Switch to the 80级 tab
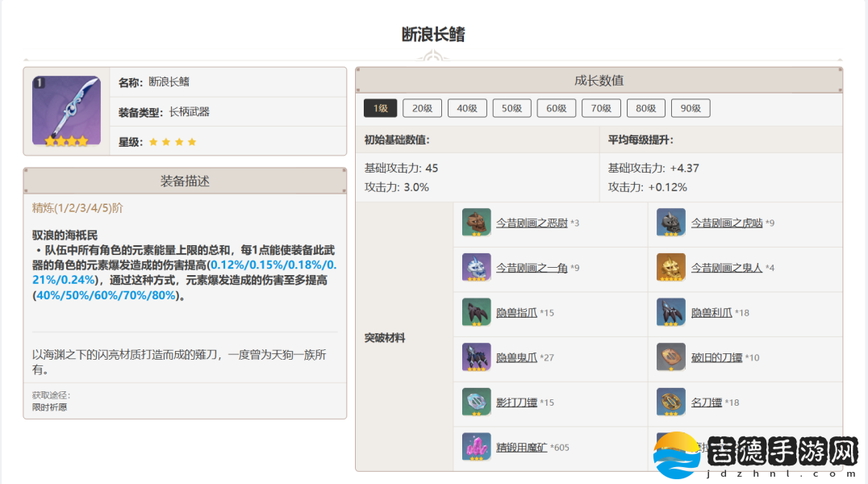This screenshot has height=484, width=868. coord(645,108)
